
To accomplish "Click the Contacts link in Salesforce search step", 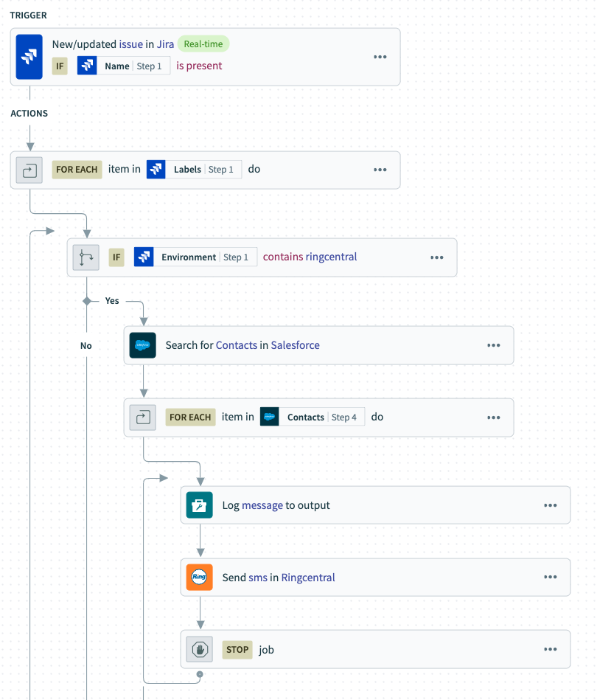I will click(237, 345).
